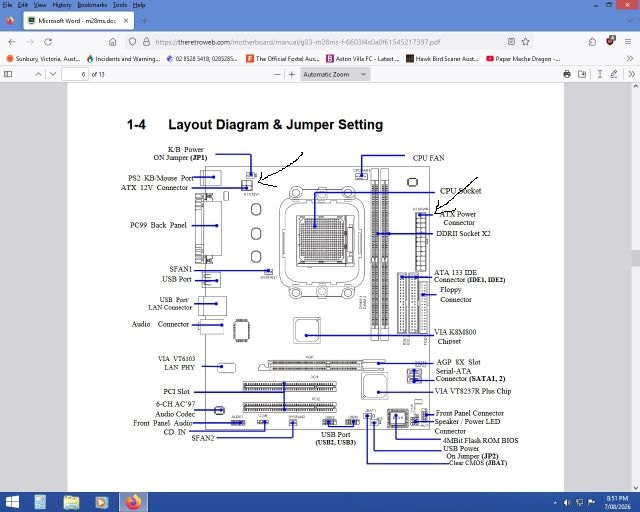The width and height of the screenshot is (640, 512).
Task: Click the red extension badge icon
Action: 610,41
